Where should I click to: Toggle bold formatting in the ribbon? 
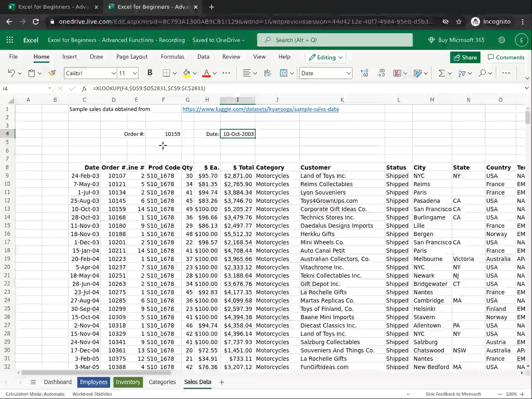tap(150, 73)
